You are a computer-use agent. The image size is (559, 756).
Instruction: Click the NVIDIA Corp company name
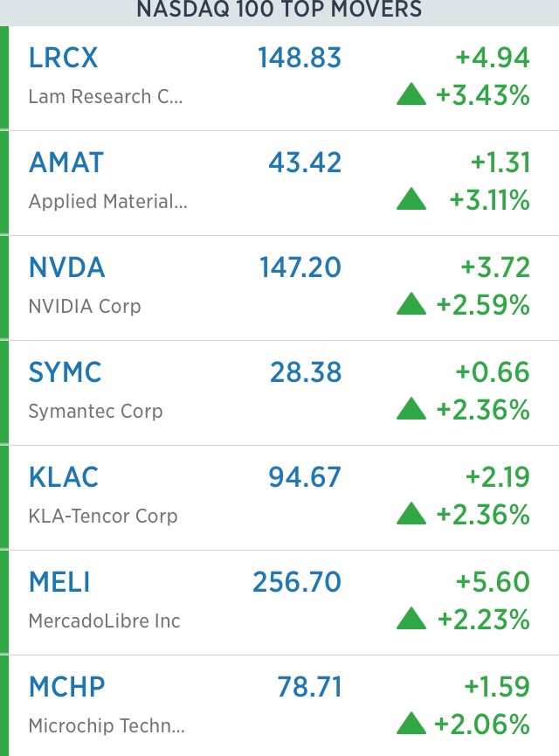[85, 306]
